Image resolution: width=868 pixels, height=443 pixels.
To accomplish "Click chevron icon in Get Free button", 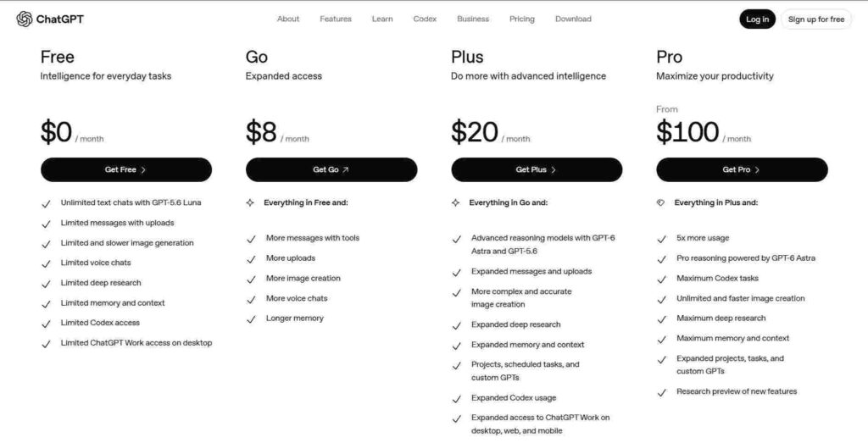I will click(x=143, y=169).
